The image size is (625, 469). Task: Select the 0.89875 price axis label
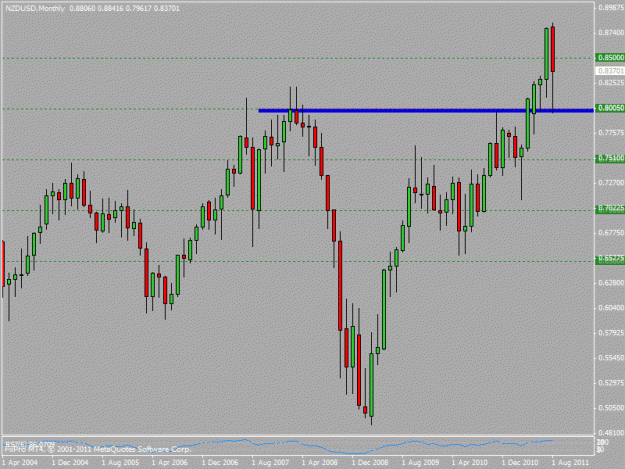(x=611, y=8)
